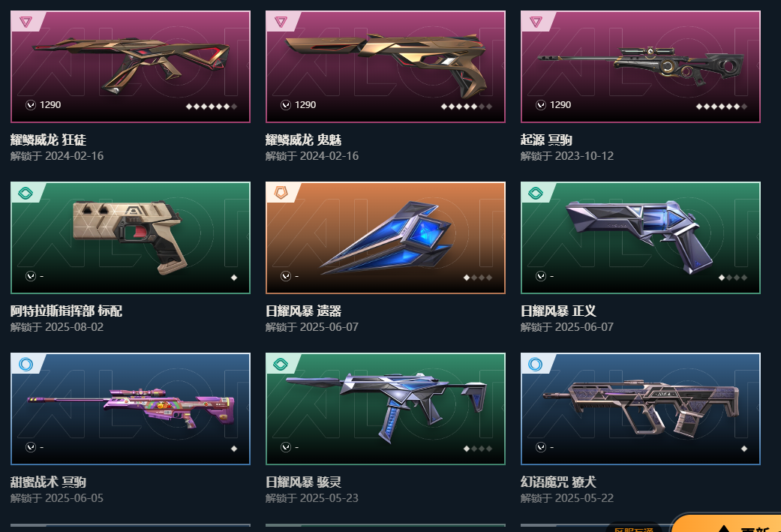Click the blue tier icon on 幻语魔咒 獠犬 card
Image resolution: width=781 pixels, height=532 pixels.
coord(536,364)
